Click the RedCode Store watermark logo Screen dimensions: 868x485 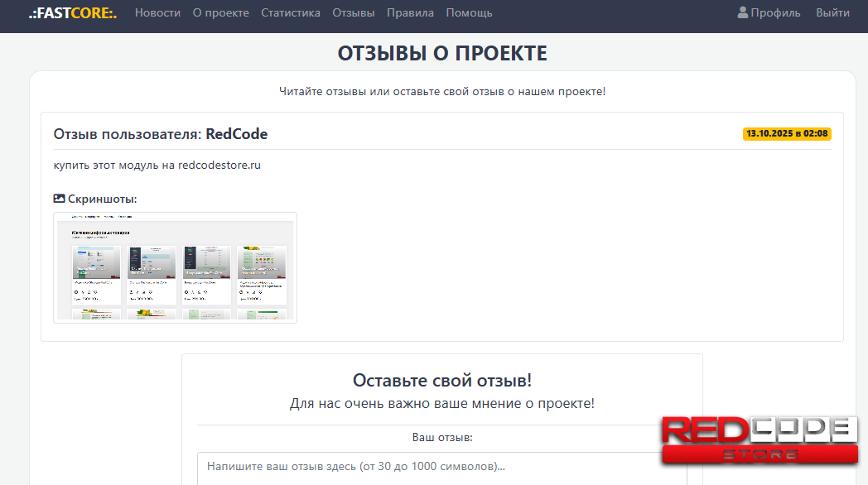(759, 441)
